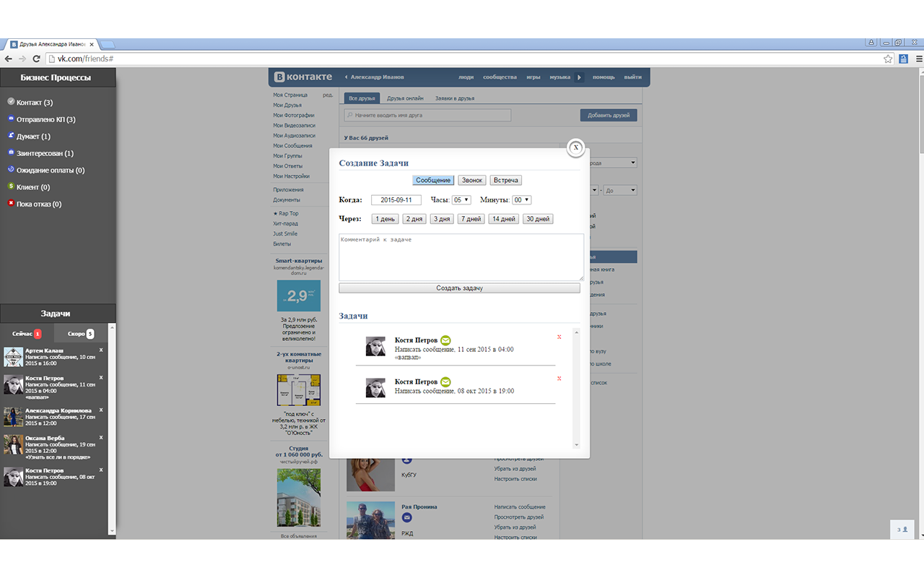
Task: Set deadline in 30 дней
Action: pyautogui.click(x=538, y=219)
